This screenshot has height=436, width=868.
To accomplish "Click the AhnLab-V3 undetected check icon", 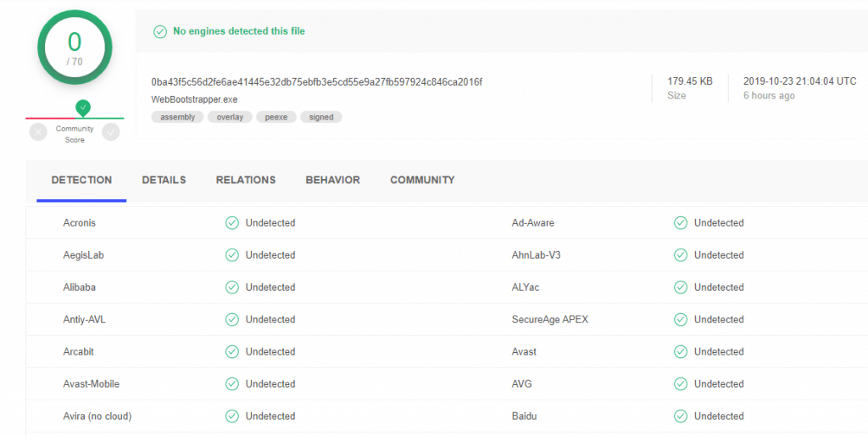I will (681, 254).
